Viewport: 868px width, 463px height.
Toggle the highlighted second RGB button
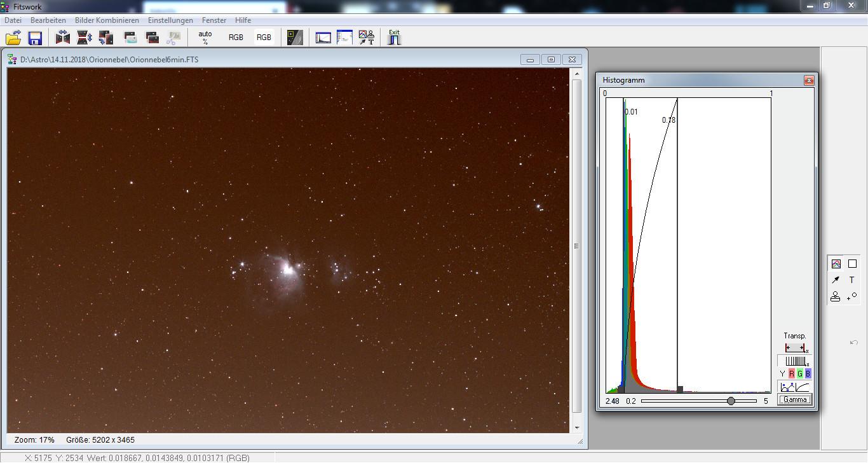(x=264, y=38)
